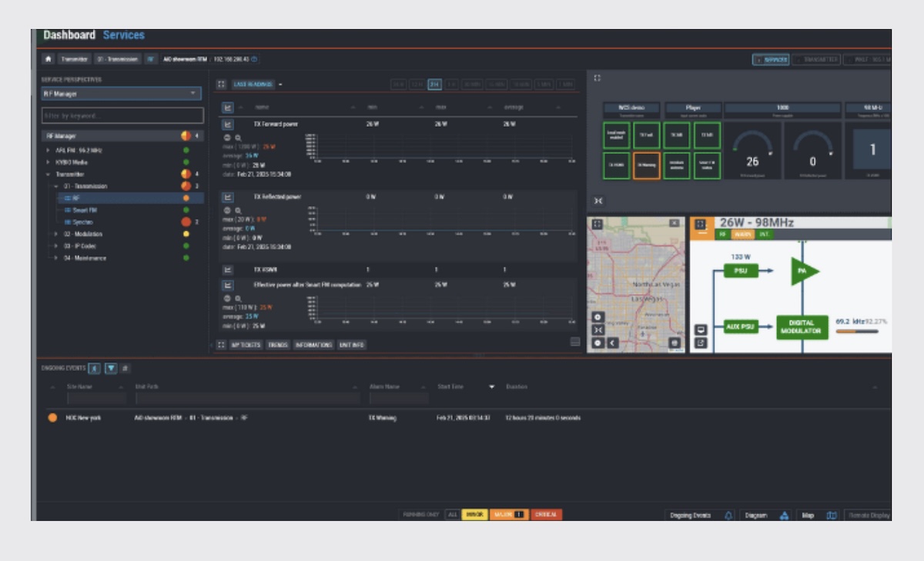The width and height of the screenshot is (924, 561).
Task: Click the Diagram button in the bottom bar
Action: pyautogui.click(x=755, y=515)
